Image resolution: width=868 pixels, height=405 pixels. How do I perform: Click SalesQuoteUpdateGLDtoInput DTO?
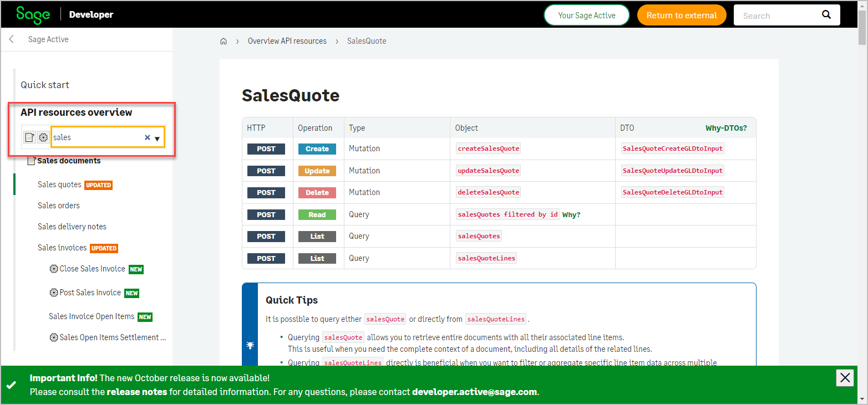tap(673, 171)
